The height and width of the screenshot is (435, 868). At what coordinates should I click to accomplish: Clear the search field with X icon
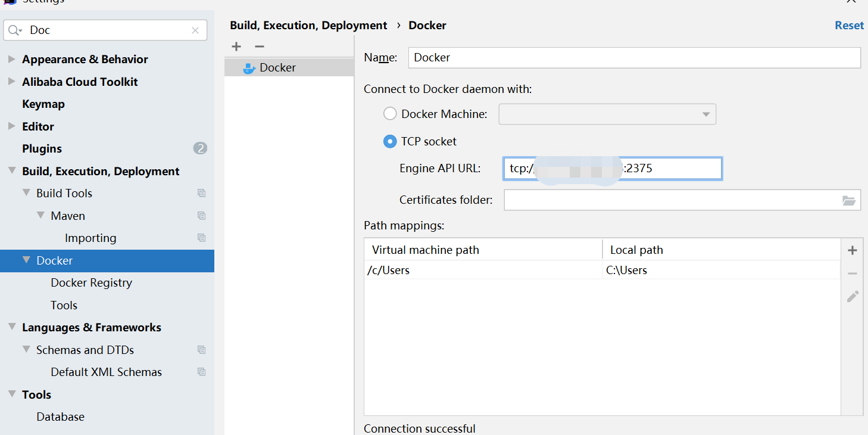tap(195, 30)
